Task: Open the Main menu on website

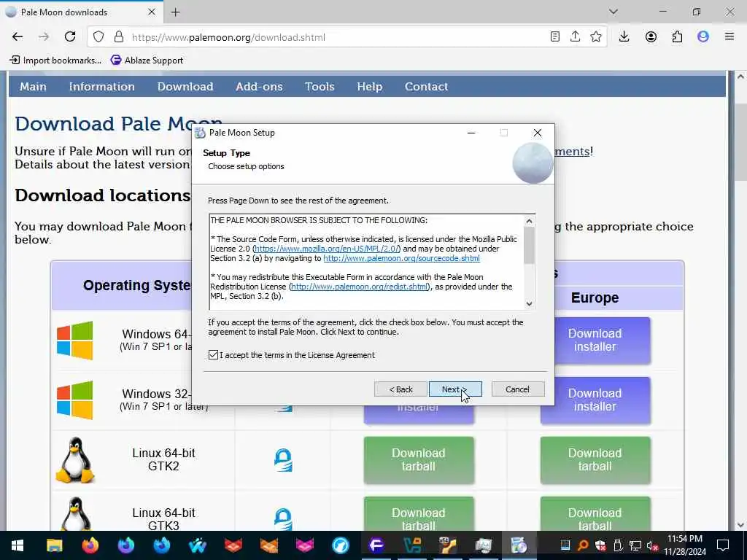Action: point(33,87)
